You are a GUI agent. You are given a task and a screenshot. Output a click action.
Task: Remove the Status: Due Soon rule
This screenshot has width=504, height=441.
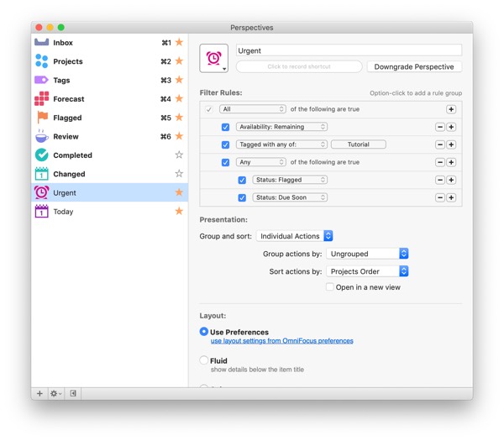click(x=440, y=197)
